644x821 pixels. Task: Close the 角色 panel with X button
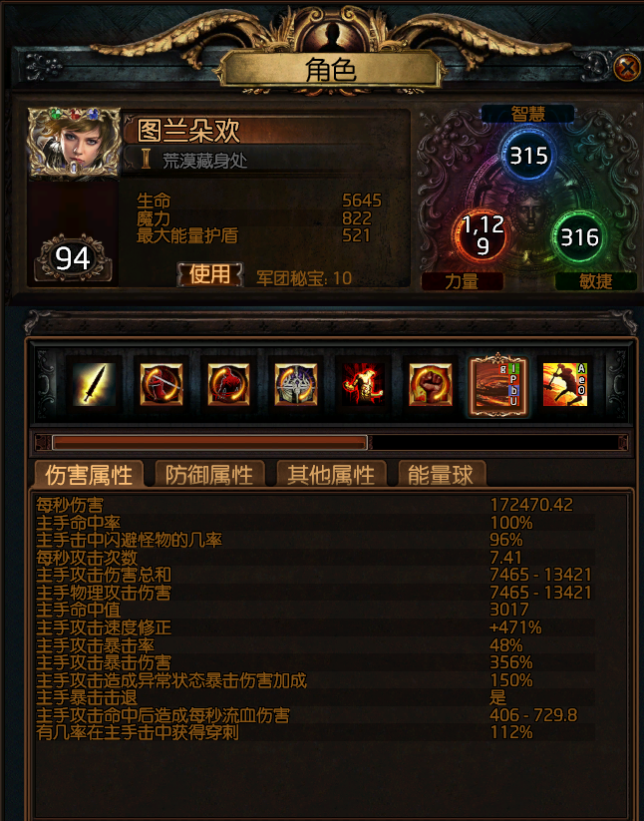[626, 68]
